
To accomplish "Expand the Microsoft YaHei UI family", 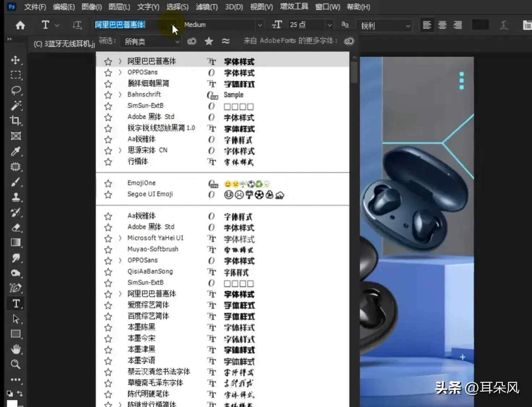I will [x=120, y=238].
